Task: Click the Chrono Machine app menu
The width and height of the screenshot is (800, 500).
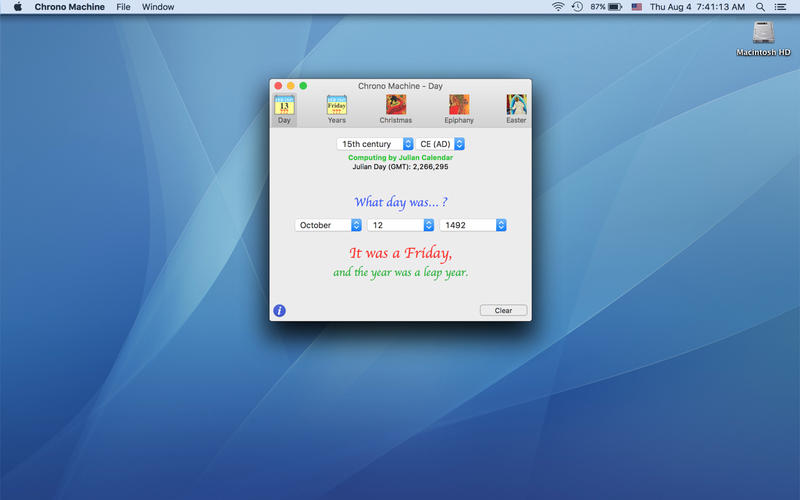Action: click(69, 7)
